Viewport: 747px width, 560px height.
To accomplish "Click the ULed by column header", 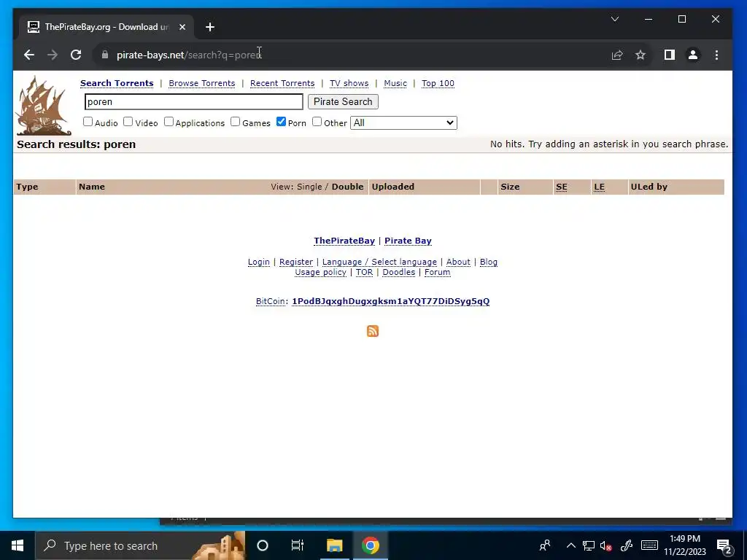I will (649, 187).
